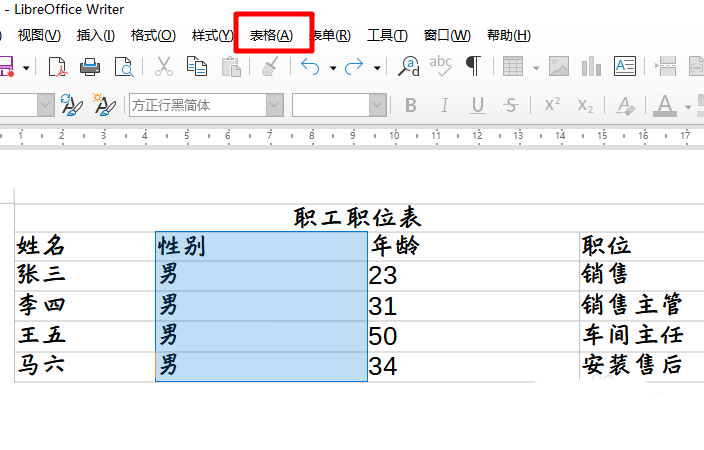Open the 插入(I) menu
This screenshot has width=704, height=450.
tap(96, 35)
